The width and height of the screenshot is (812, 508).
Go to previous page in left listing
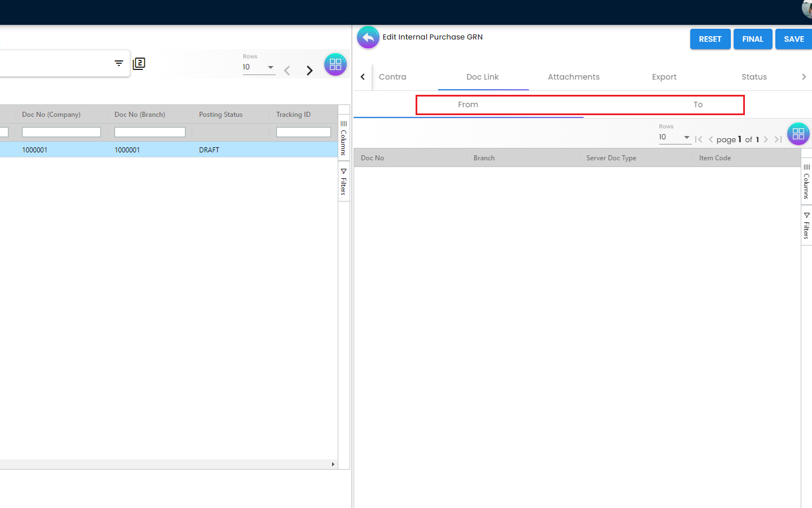click(x=287, y=71)
